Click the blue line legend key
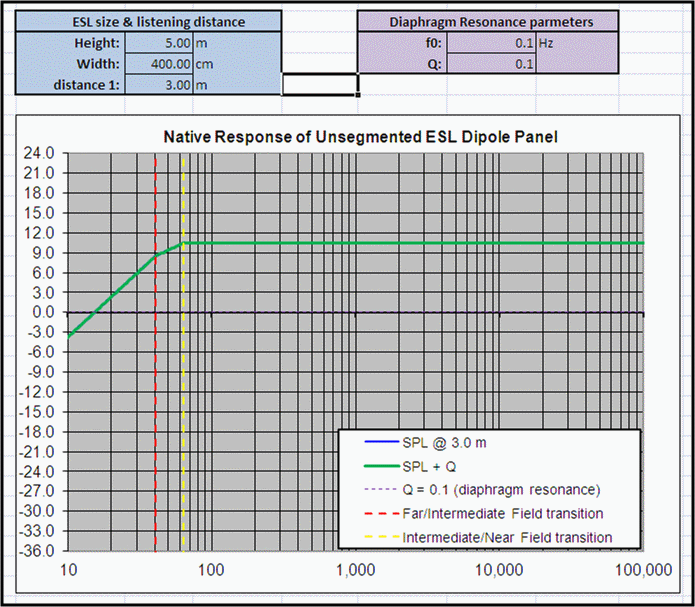This screenshot has height=607, width=695. 382,442
